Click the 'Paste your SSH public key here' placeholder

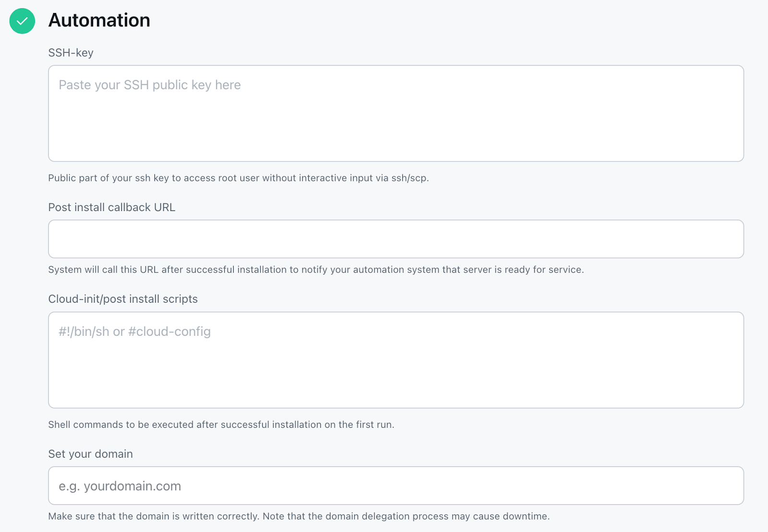[149, 85]
